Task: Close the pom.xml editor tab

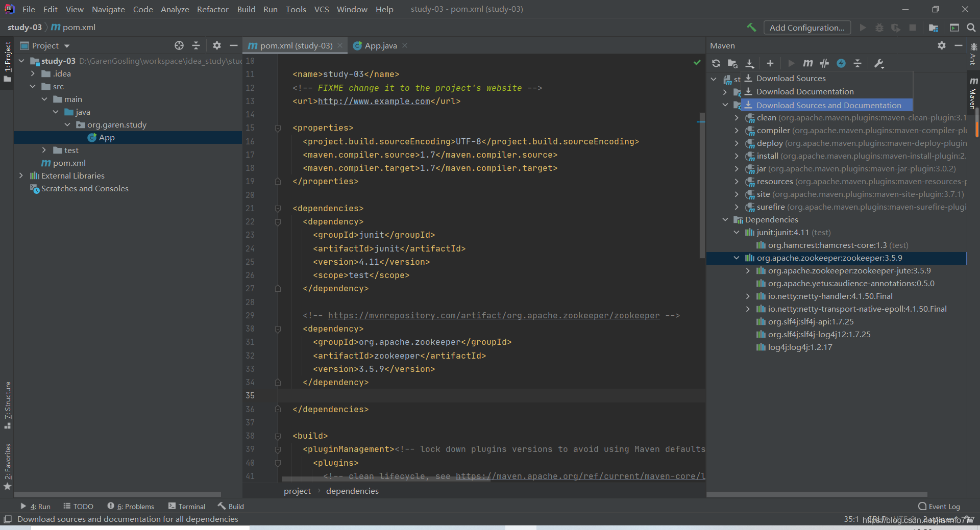Action: [x=340, y=45]
